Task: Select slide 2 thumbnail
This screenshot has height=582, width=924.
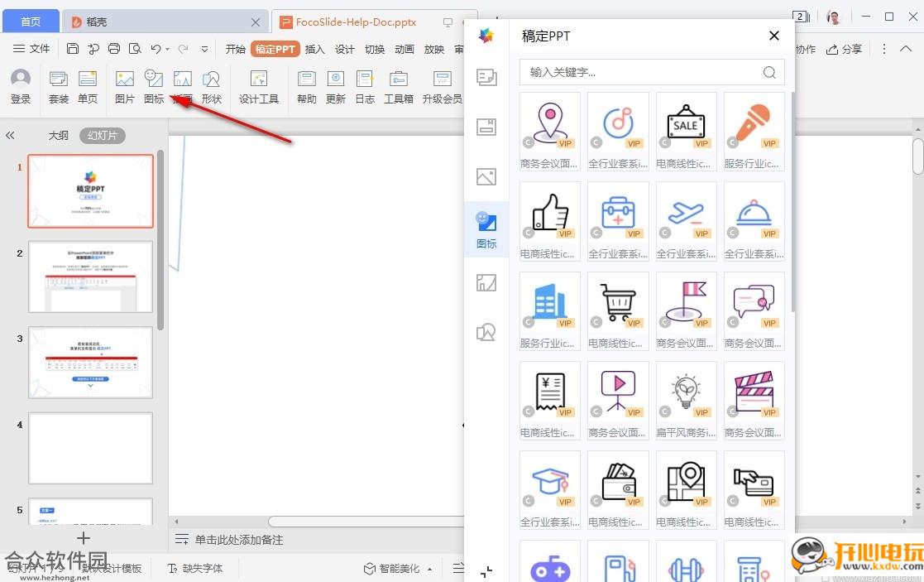Action: coord(90,277)
